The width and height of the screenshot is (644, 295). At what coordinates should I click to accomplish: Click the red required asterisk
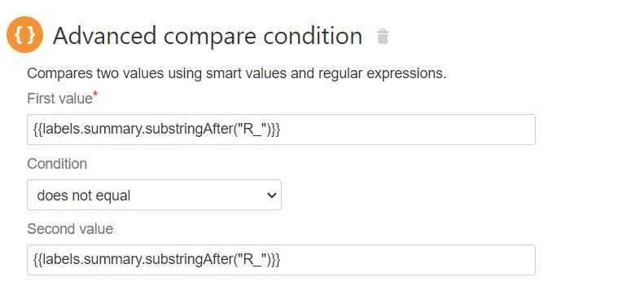[x=95, y=95]
